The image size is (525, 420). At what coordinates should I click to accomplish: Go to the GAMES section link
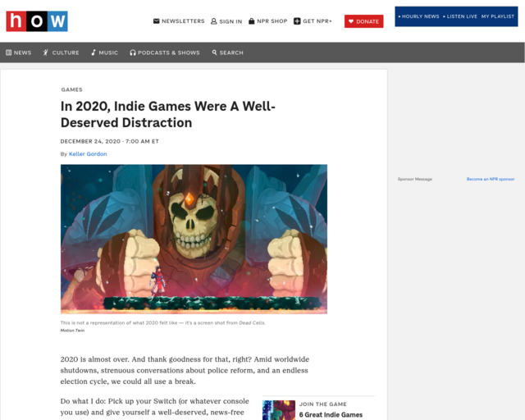[x=71, y=89]
